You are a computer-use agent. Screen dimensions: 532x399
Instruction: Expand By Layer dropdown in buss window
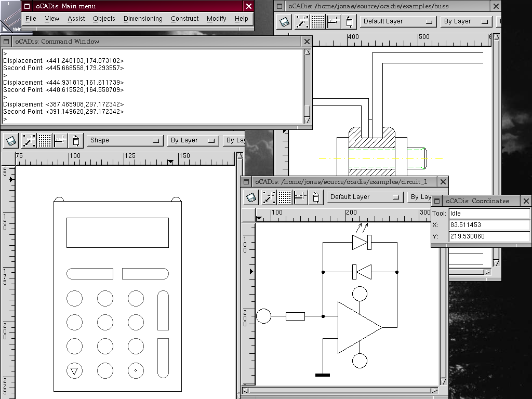pyautogui.click(x=465, y=21)
